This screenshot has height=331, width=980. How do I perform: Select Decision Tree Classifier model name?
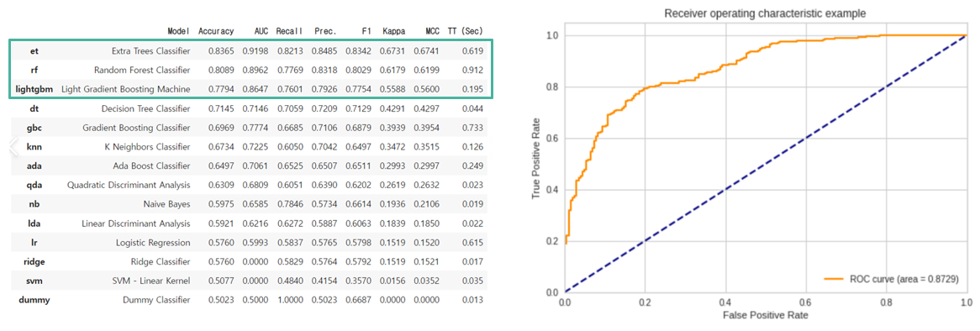(x=145, y=108)
